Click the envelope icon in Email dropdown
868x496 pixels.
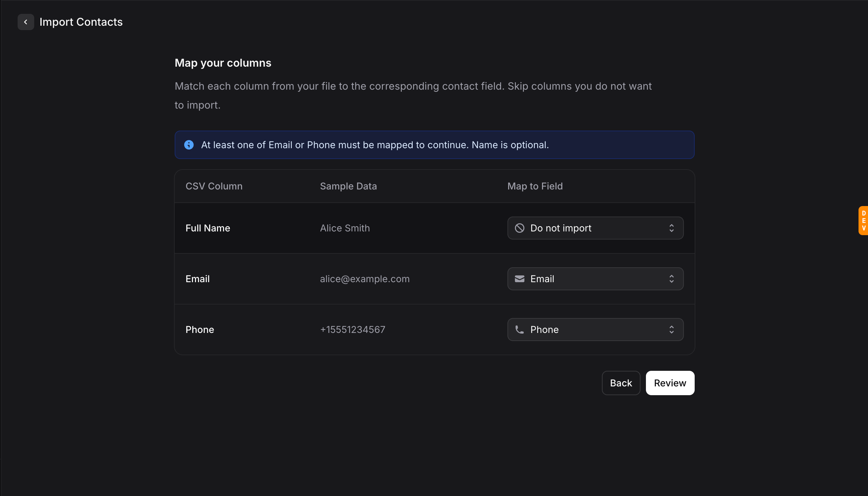[x=519, y=279]
